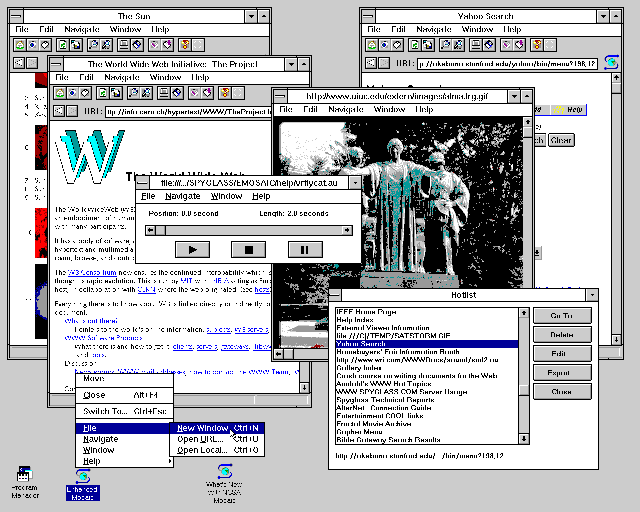The width and height of the screenshot is (640, 512).
Task: Click the URL field in World Wide Web Initiative window
Action: coord(188,112)
